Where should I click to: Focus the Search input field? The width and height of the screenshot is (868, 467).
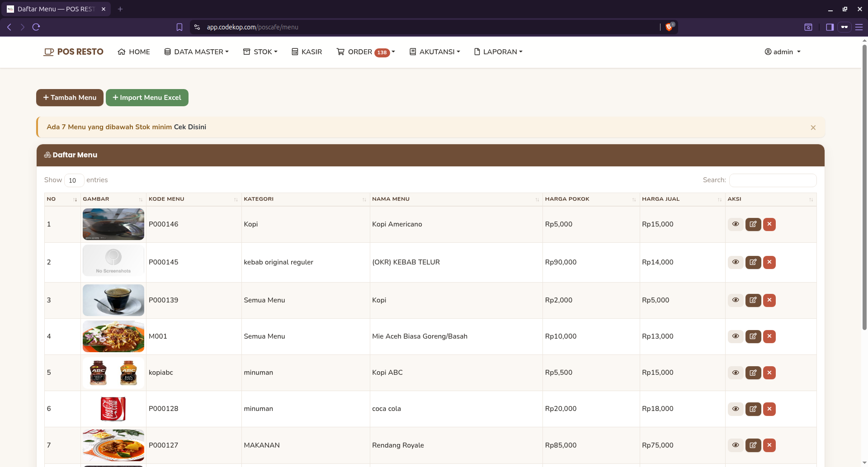click(773, 180)
